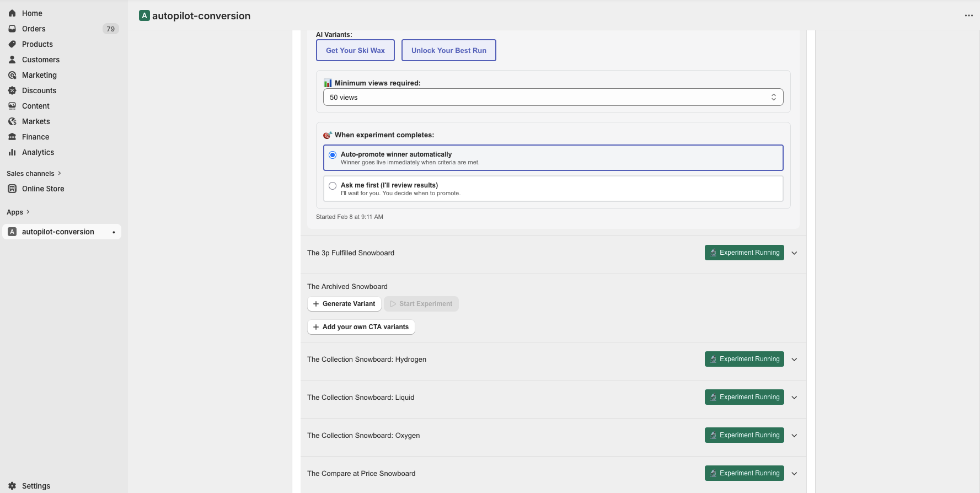Click Experiment Running badge for Oxygen snowboard
Image resolution: width=980 pixels, height=493 pixels.
click(745, 435)
